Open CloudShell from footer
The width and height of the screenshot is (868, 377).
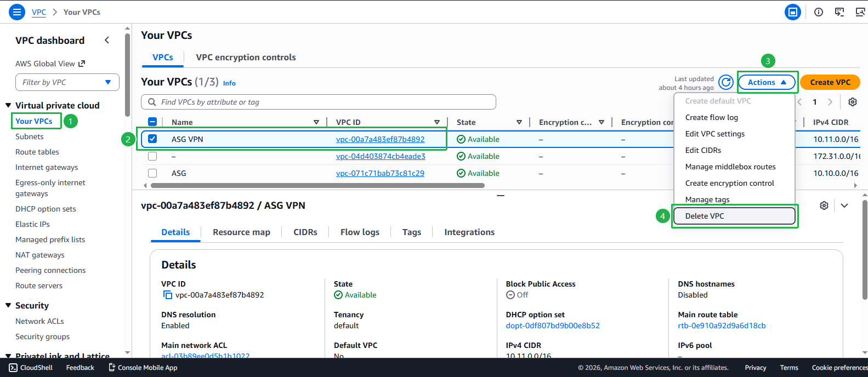pyautogui.click(x=31, y=368)
